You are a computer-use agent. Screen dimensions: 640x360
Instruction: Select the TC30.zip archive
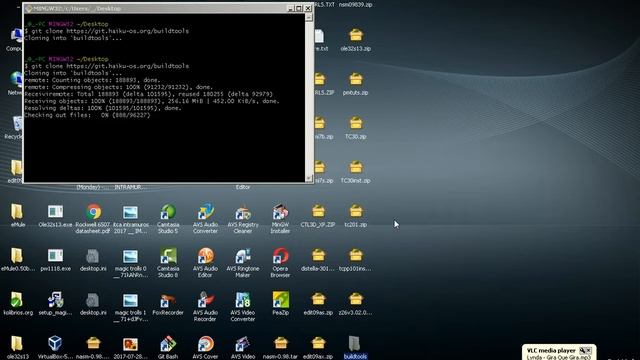point(356,127)
